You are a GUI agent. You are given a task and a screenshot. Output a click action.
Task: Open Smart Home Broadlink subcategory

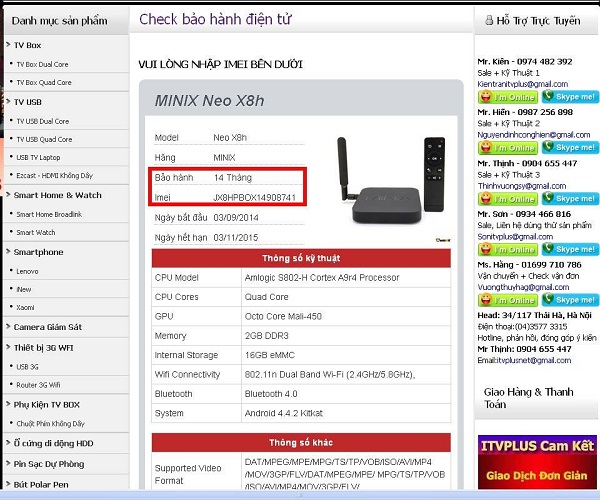(49, 215)
